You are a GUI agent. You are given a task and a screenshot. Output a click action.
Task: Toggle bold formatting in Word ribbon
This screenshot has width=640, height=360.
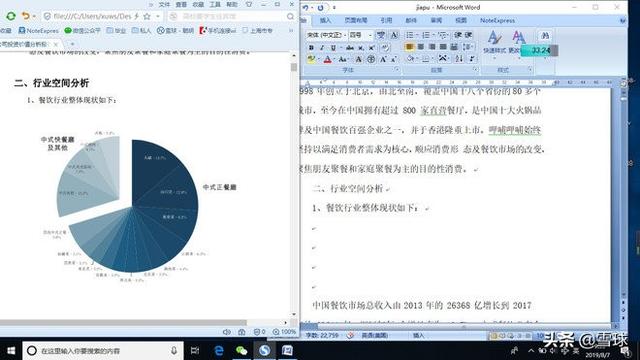[311, 48]
